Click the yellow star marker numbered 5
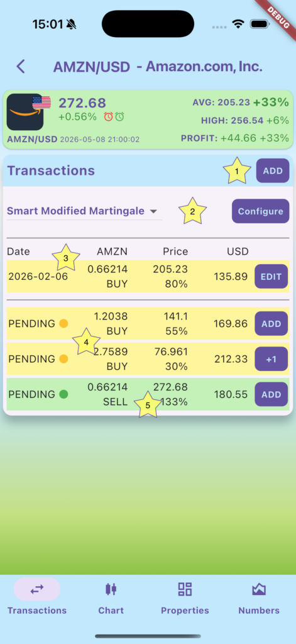This screenshot has height=644, width=296. (148, 405)
